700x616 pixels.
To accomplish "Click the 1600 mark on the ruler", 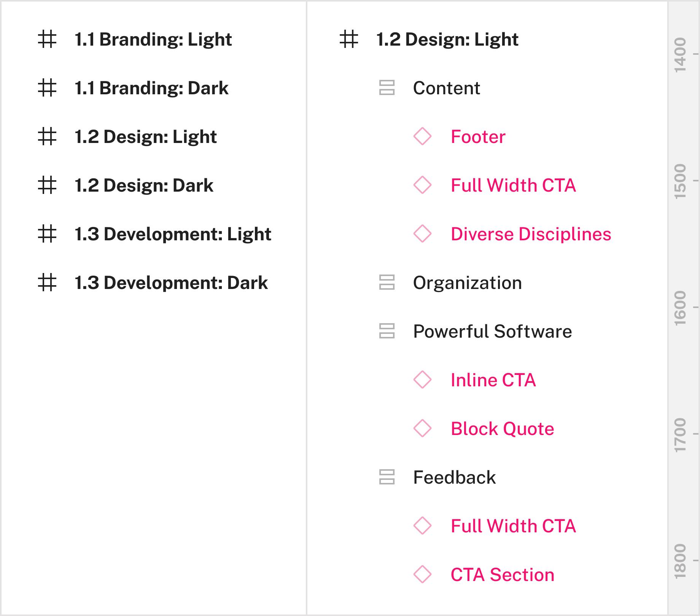I will coord(680,308).
